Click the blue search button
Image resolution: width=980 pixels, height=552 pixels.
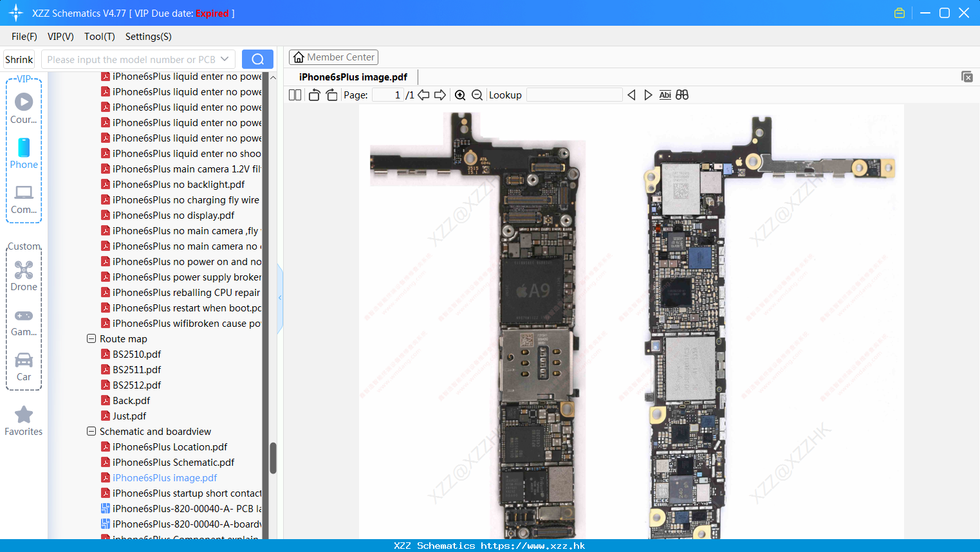point(257,59)
